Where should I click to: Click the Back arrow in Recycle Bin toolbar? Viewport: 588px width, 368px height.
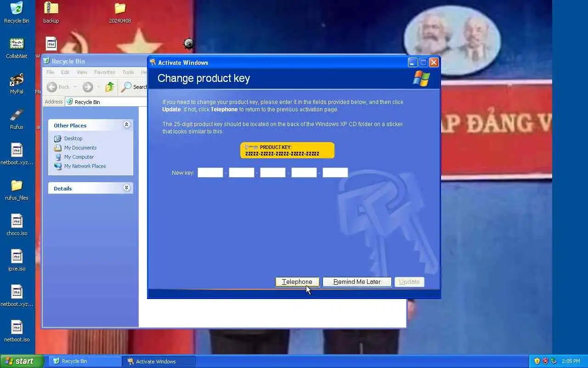coord(52,86)
